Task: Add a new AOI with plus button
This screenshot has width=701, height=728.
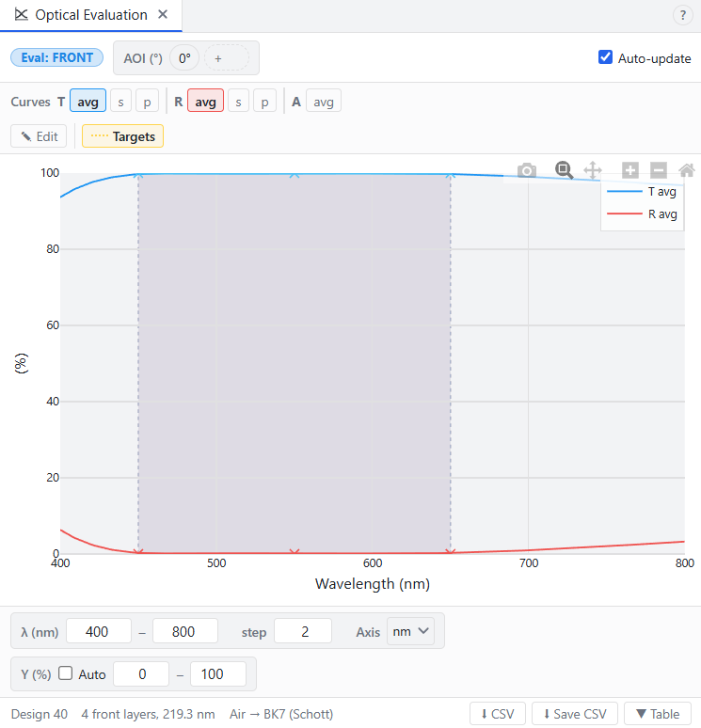Action: [227, 58]
